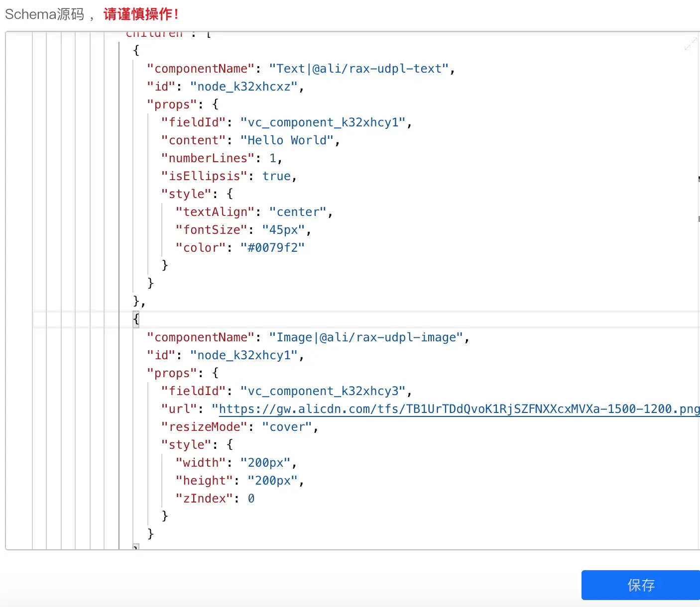
Task: Click the "node_k32xhcxz" id value
Action: tap(244, 87)
